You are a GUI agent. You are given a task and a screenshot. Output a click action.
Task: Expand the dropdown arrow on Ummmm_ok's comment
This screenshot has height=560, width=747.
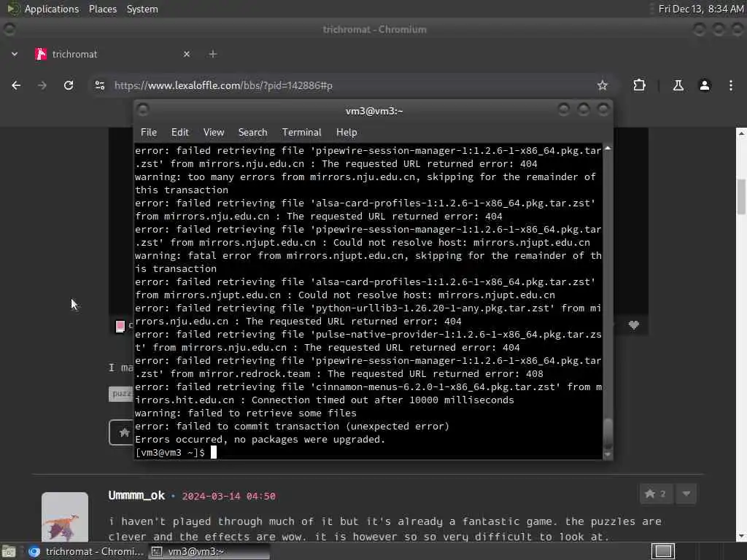686,494
